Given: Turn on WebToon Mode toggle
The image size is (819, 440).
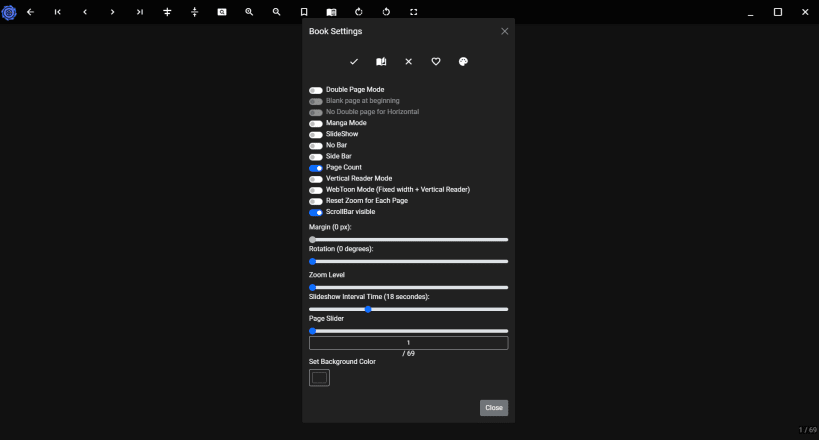Looking at the screenshot, I should (x=315, y=190).
